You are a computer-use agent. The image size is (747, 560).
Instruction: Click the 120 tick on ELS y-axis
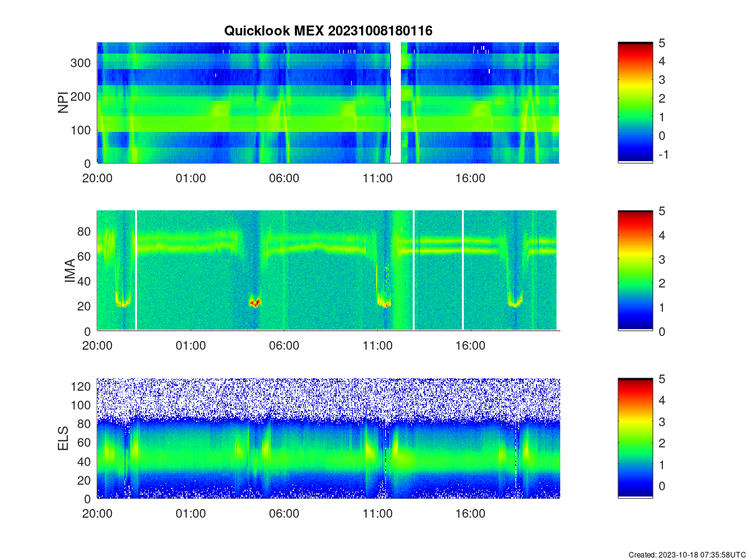pos(82,386)
